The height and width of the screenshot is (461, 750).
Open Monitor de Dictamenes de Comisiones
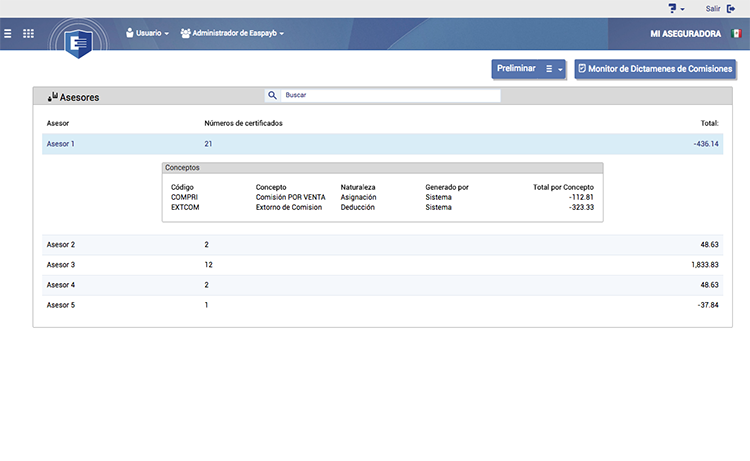pyautogui.click(x=655, y=69)
